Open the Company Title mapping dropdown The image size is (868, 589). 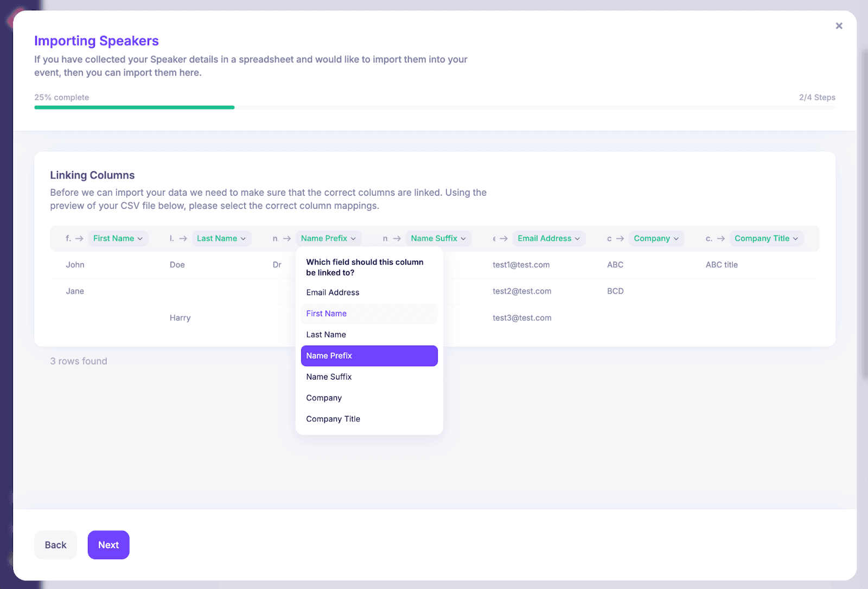[766, 239]
